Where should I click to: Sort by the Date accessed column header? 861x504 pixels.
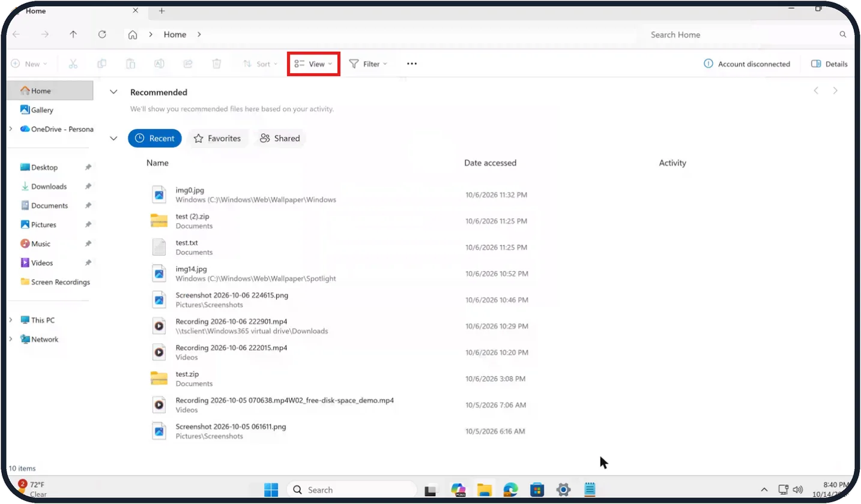[490, 163]
